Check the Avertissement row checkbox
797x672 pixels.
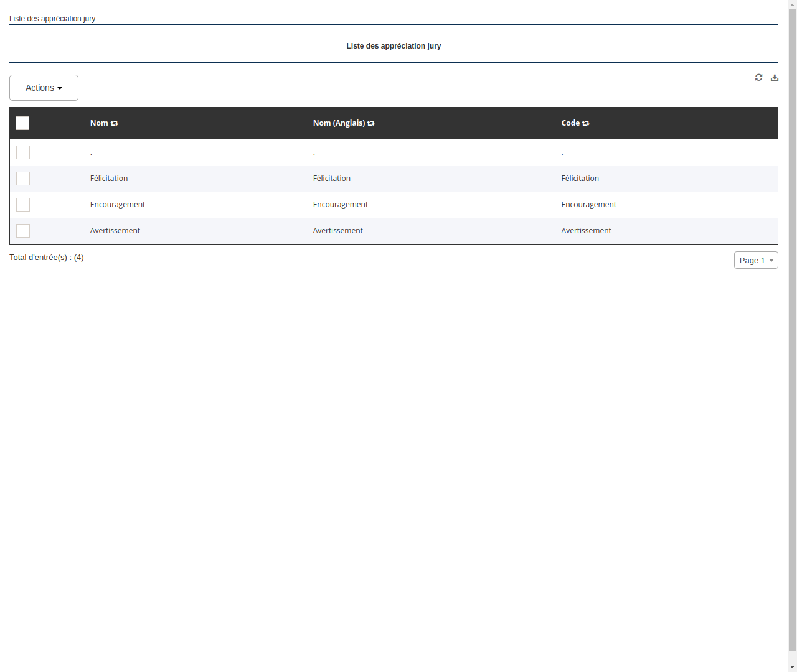click(x=23, y=231)
